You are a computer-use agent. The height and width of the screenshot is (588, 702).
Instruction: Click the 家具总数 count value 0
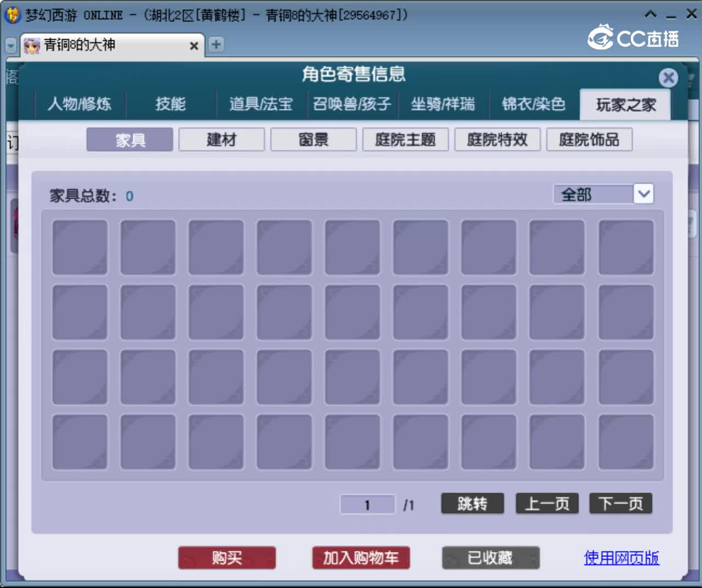coord(129,196)
